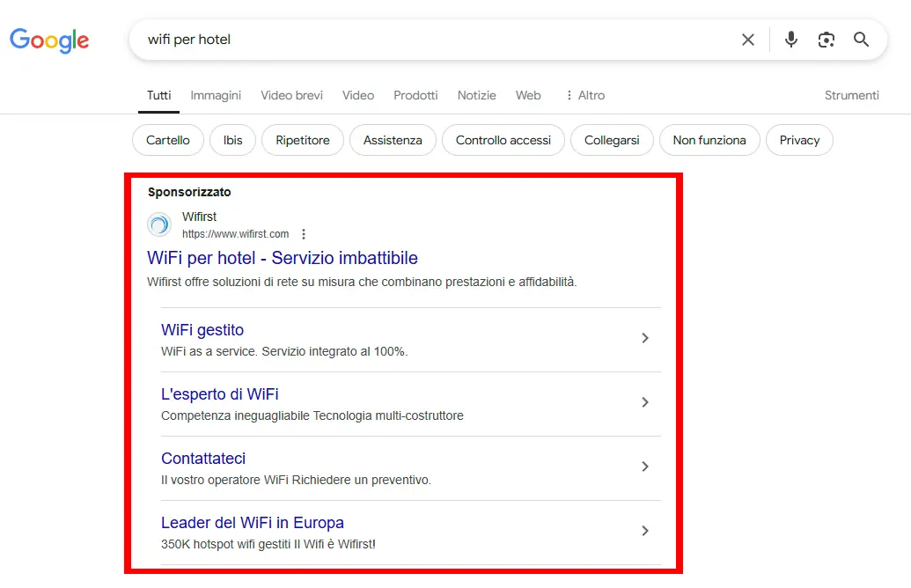Screen dimensions: 911x588
Task: Click the chevron arrow in WiFi gestito row
Action: coord(645,338)
